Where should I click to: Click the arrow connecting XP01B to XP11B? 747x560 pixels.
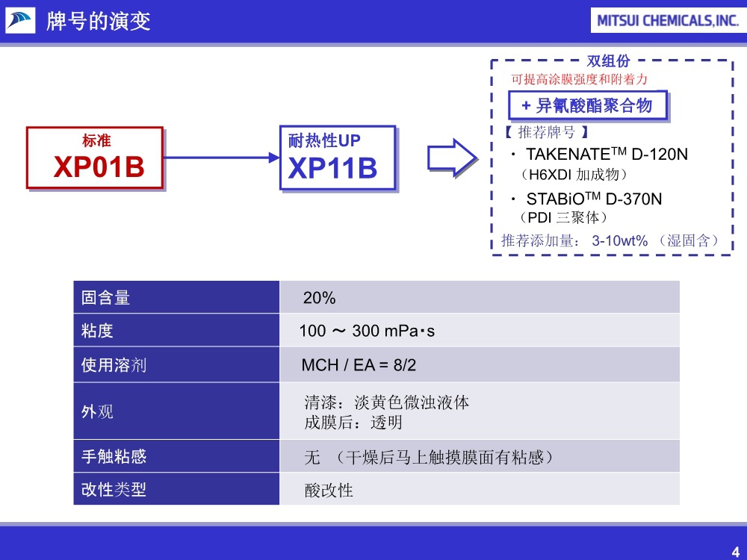(220, 158)
